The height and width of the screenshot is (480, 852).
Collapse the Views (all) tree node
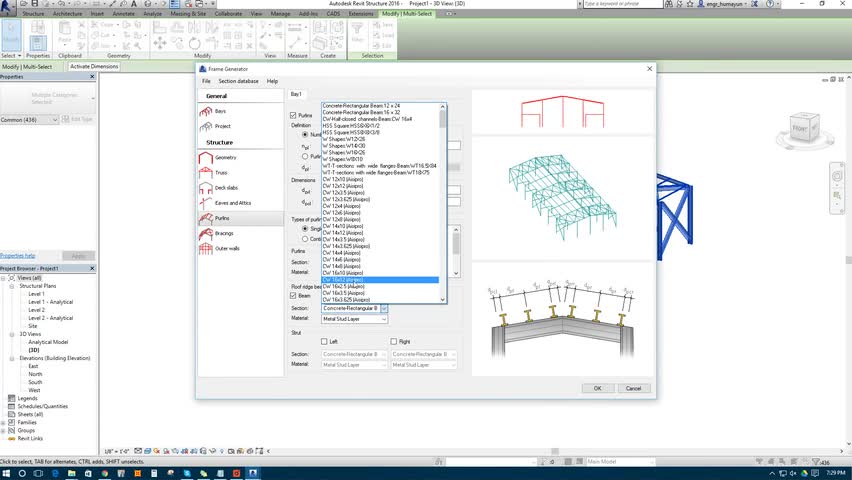pos(3,278)
